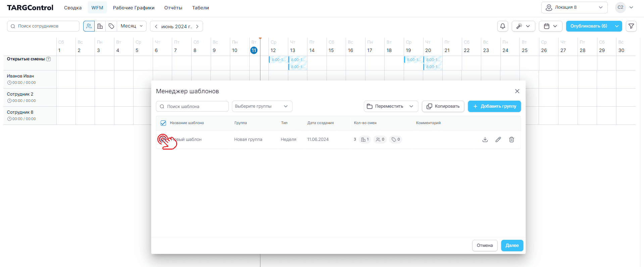
Task: Click the Добавить группу button
Action: click(494, 106)
